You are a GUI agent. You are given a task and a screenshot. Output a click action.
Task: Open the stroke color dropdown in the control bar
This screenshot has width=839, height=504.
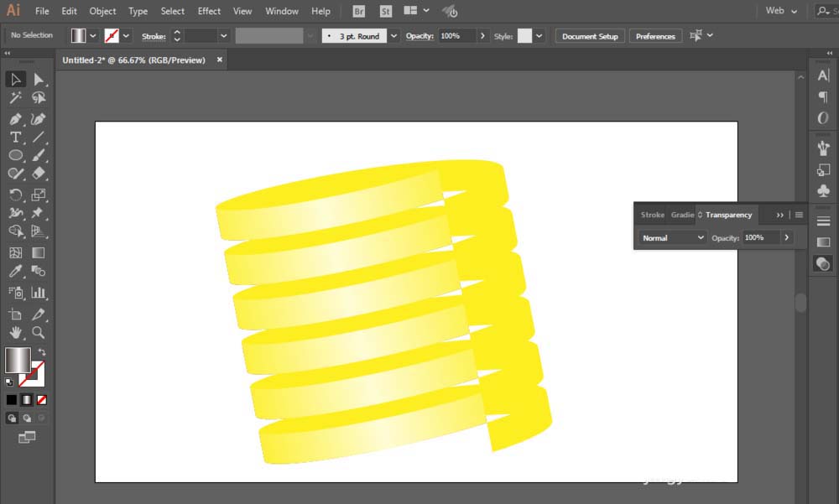[127, 36]
